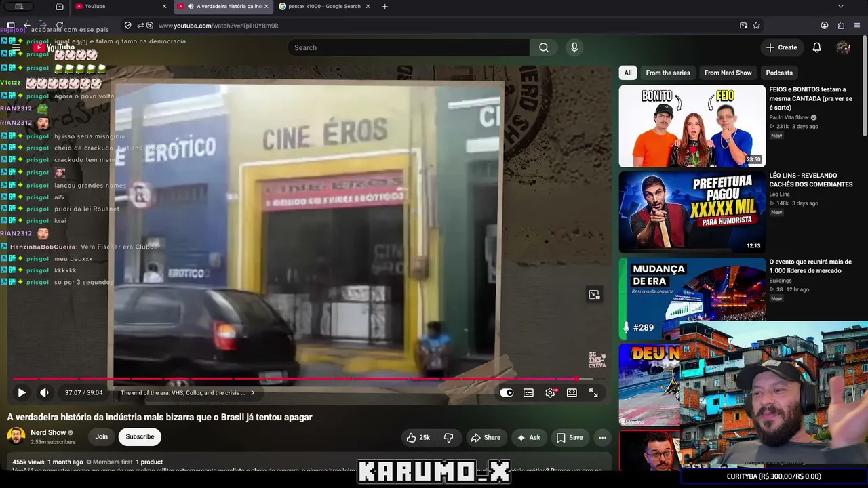This screenshot has width=868, height=488.
Task: Switch to theater mode
Action: click(572, 392)
